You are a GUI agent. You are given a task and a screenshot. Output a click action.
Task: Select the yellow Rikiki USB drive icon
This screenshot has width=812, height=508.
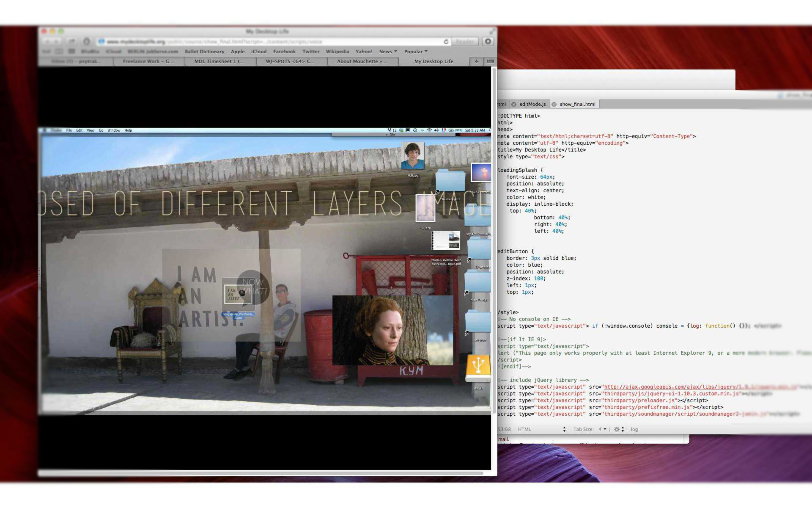(x=478, y=368)
